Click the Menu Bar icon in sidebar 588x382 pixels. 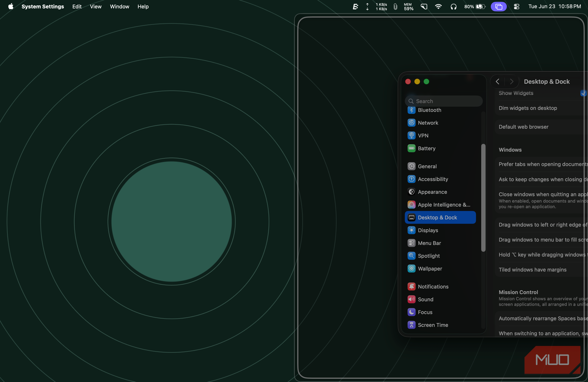tap(411, 243)
